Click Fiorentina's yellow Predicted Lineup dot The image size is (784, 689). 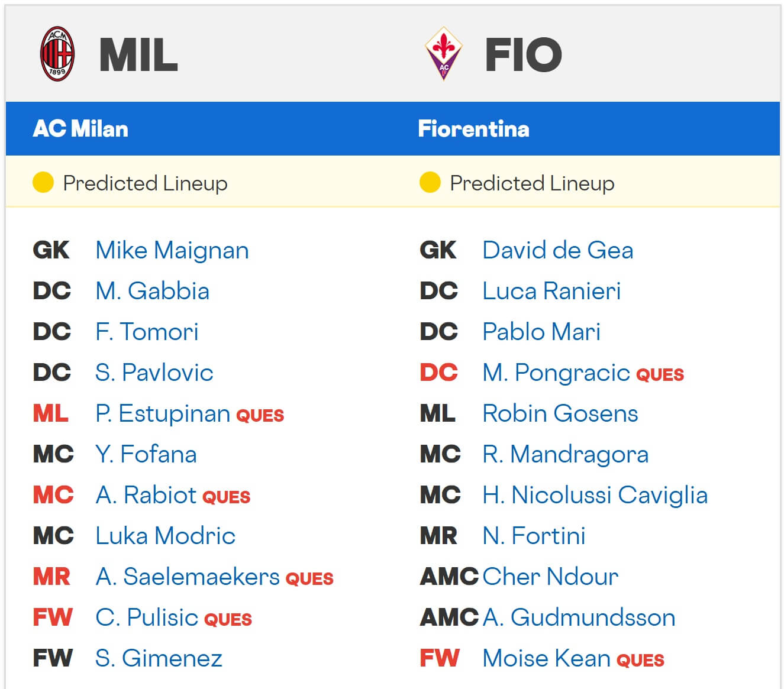(x=430, y=183)
